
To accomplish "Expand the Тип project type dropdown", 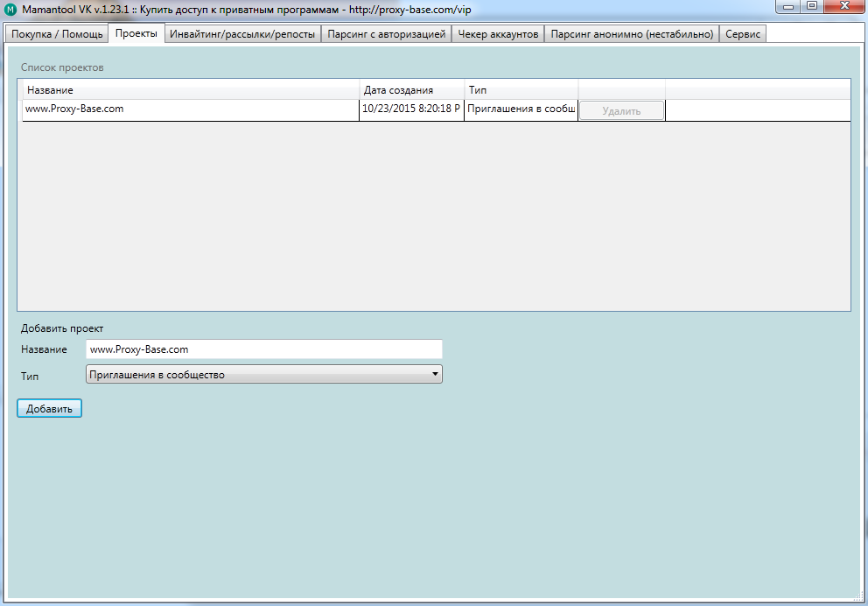I will 263,375.
